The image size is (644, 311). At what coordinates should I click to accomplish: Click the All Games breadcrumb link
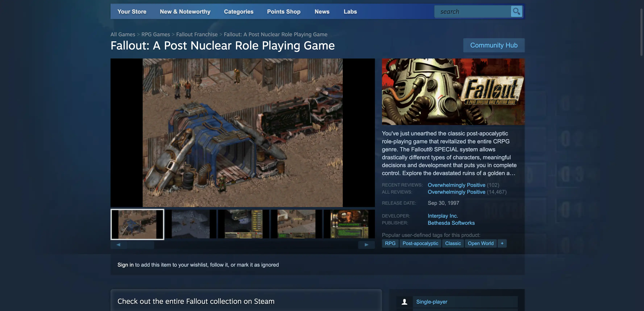[x=123, y=34]
